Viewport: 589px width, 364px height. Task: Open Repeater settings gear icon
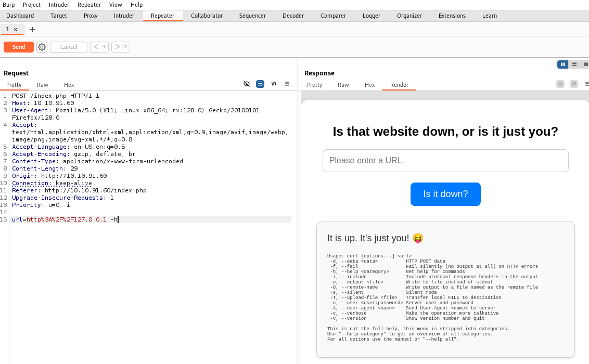42,47
